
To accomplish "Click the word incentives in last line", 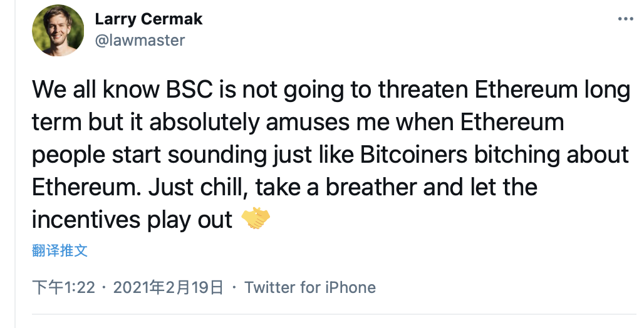I will point(86,219).
